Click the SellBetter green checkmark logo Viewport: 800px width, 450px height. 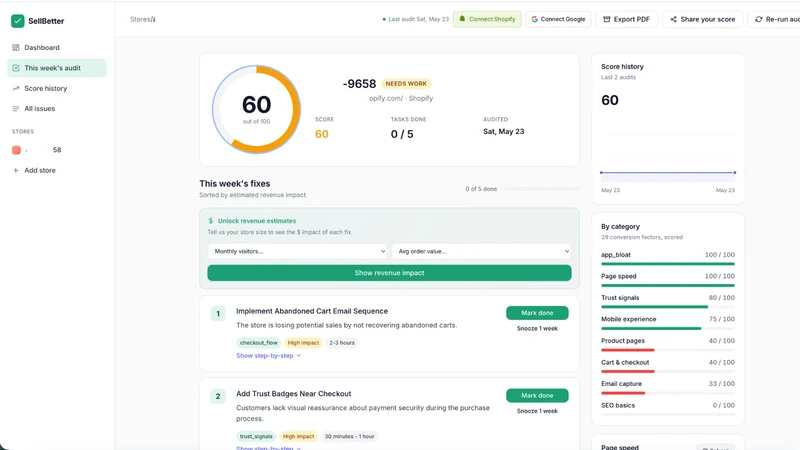click(x=17, y=21)
